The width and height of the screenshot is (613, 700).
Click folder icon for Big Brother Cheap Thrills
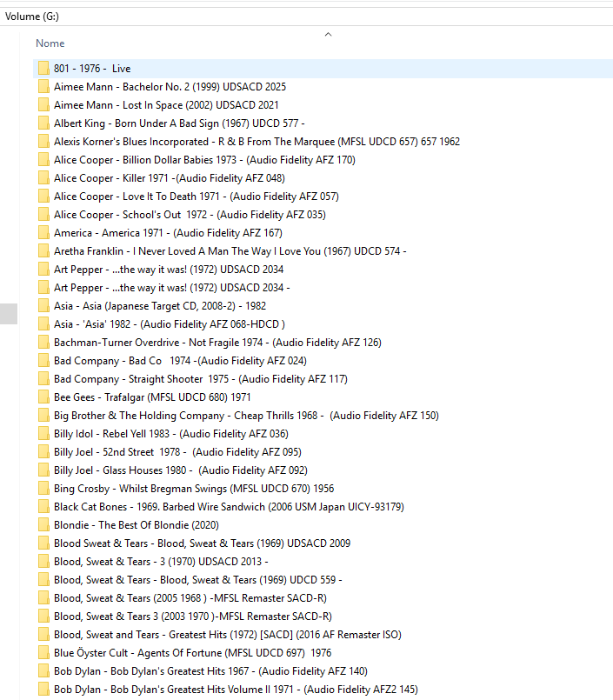(x=43, y=416)
